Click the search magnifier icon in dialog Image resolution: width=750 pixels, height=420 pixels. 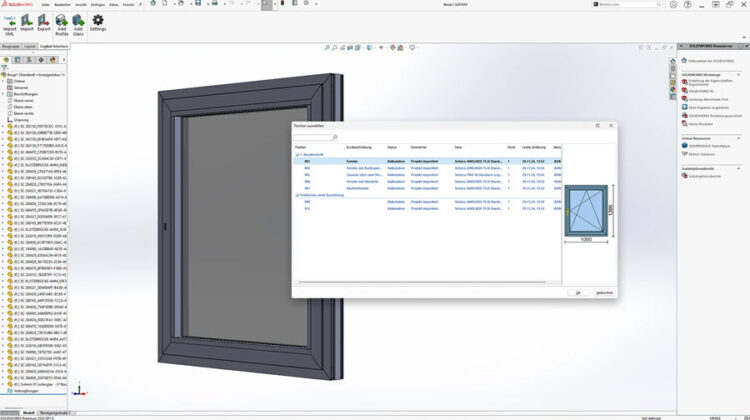[x=335, y=137]
